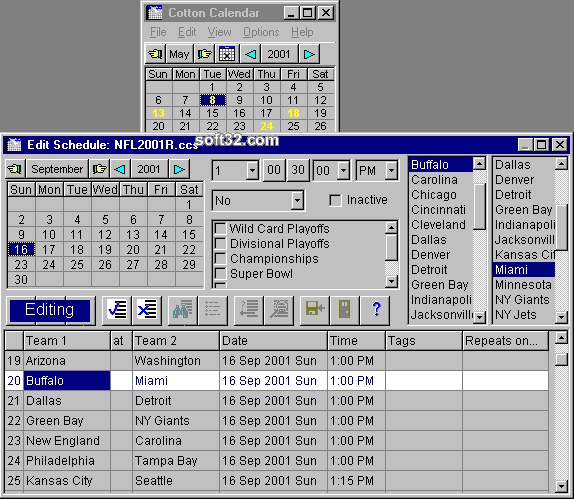Open the repeat dropdown showing No
Viewport: 574px width, 499px height.
pyautogui.click(x=297, y=200)
